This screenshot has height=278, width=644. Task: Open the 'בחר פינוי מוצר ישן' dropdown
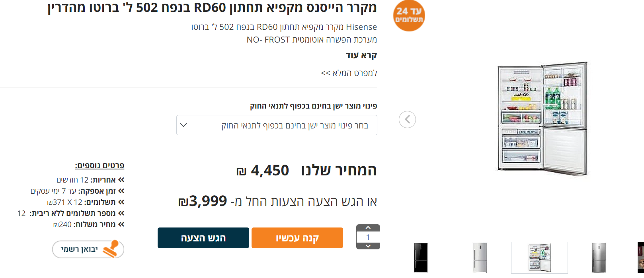277,125
